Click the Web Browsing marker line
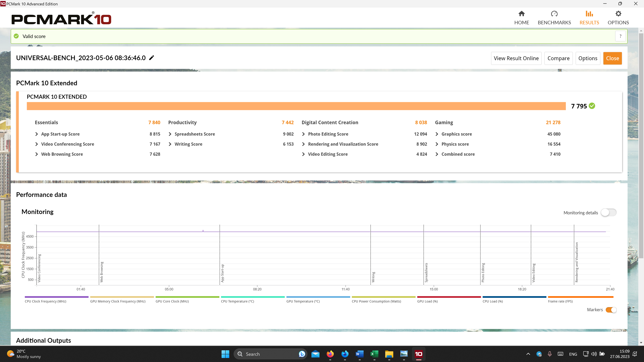 (99, 254)
